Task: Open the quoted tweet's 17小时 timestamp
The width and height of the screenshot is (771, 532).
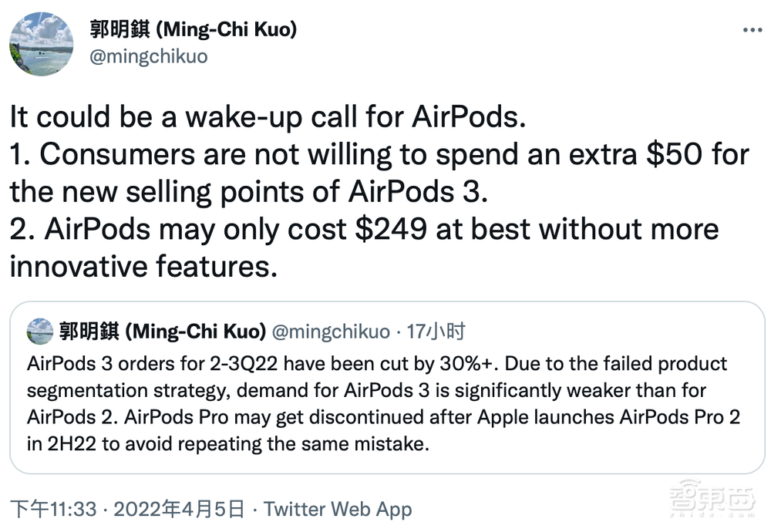Action: 436,332
